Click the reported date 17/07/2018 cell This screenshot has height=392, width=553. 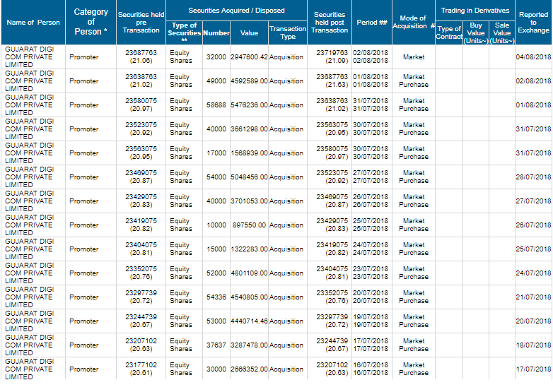coord(533,369)
